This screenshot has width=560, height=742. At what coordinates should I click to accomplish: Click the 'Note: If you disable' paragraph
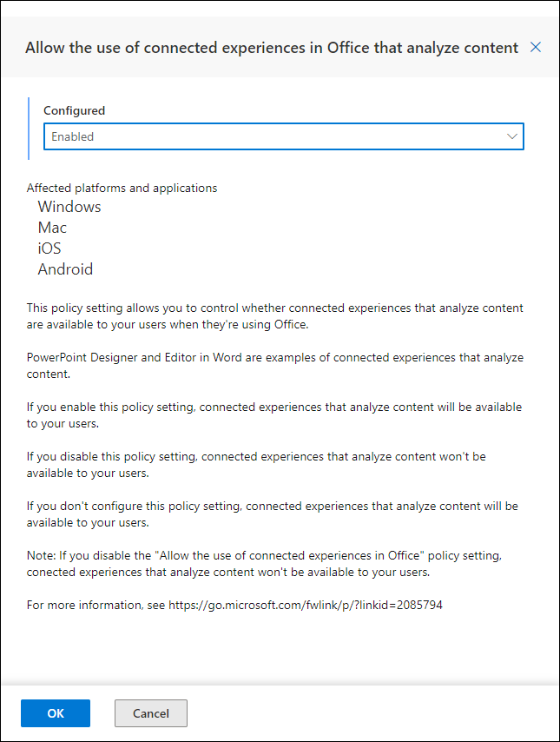265,564
